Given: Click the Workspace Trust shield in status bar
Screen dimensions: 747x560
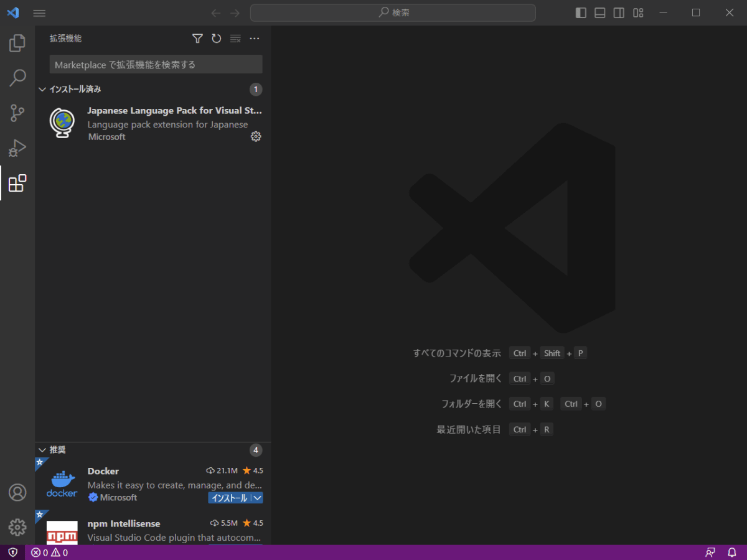Looking at the screenshot, I should click(x=12, y=553).
